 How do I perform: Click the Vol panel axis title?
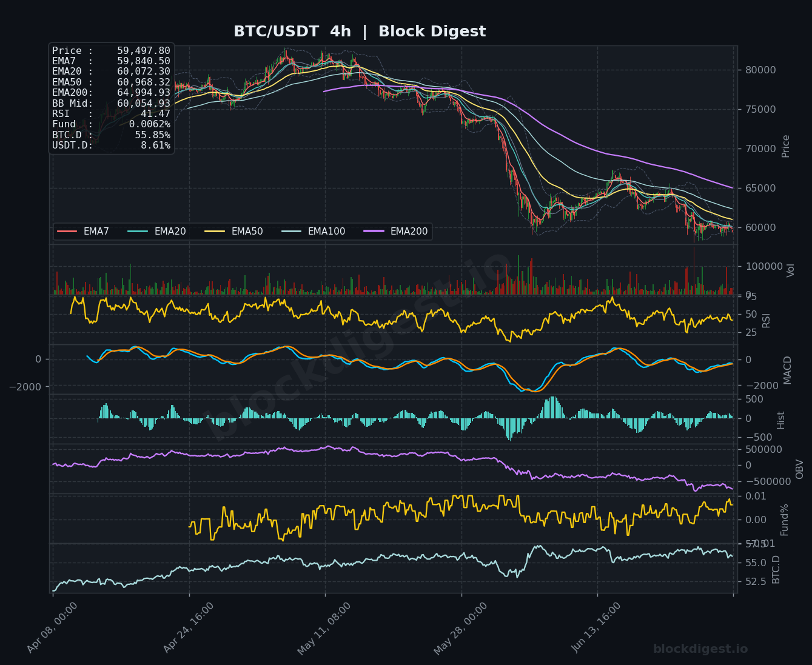pyautogui.click(x=791, y=270)
